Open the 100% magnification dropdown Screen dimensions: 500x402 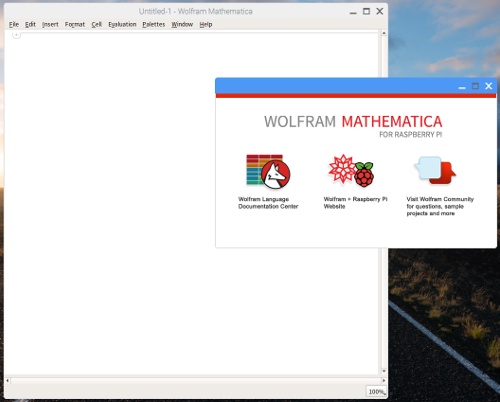[376, 392]
